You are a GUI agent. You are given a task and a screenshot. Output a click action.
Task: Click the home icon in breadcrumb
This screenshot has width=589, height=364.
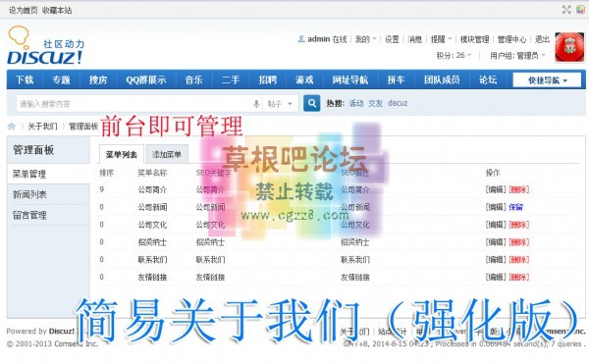12,127
